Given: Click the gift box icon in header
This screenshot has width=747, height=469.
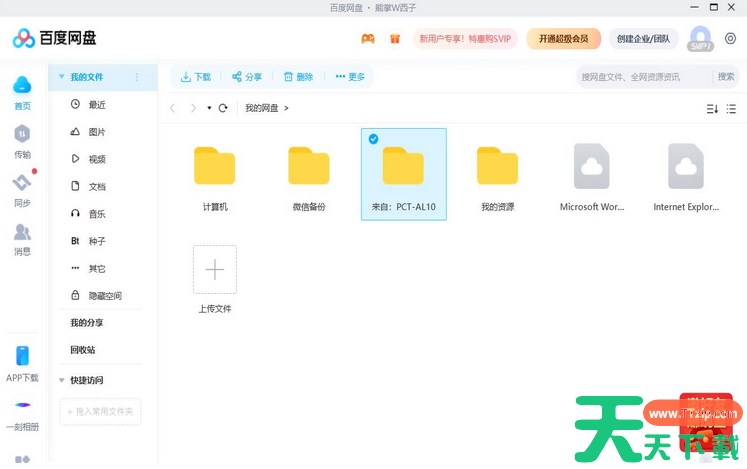Looking at the screenshot, I should 395,39.
